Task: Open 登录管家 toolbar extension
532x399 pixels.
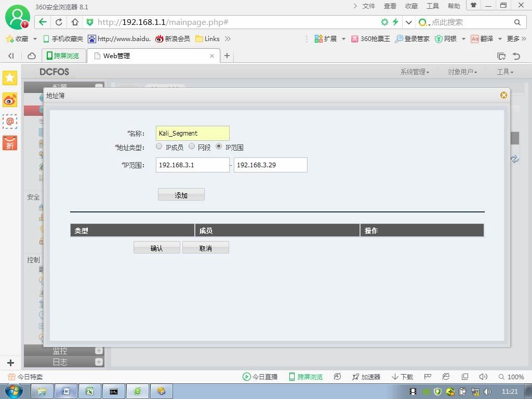Action: pos(412,38)
